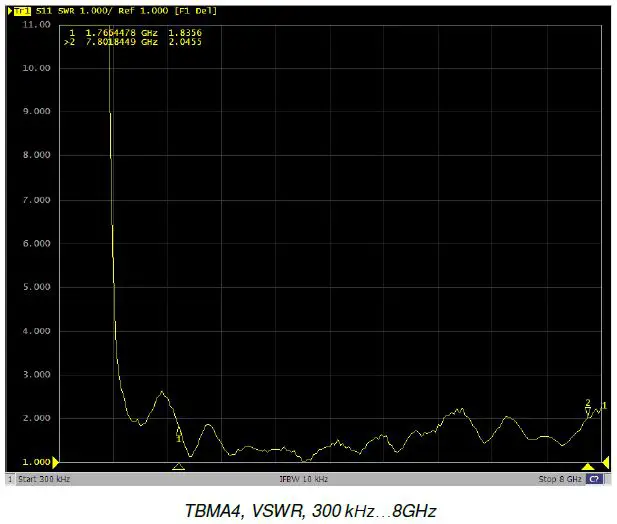
Task: Click the TBMA4 VSWR caption text
Action: click(x=310, y=511)
